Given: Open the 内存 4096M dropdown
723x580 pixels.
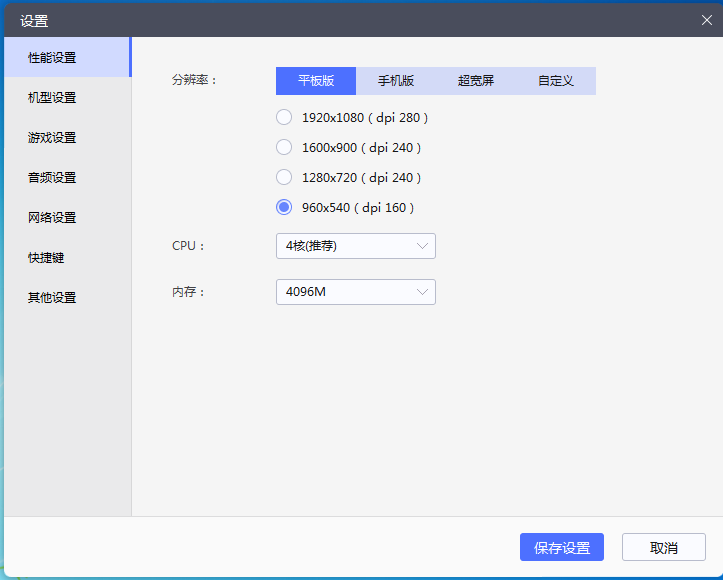Looking at the screenshot, I should point(355,292).
